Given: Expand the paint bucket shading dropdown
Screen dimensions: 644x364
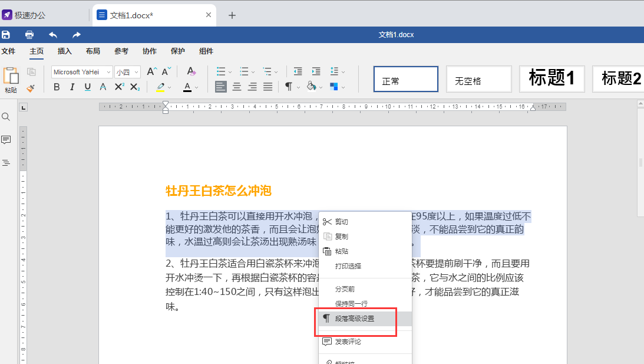Looking at the screenshot, I should 321,87.
